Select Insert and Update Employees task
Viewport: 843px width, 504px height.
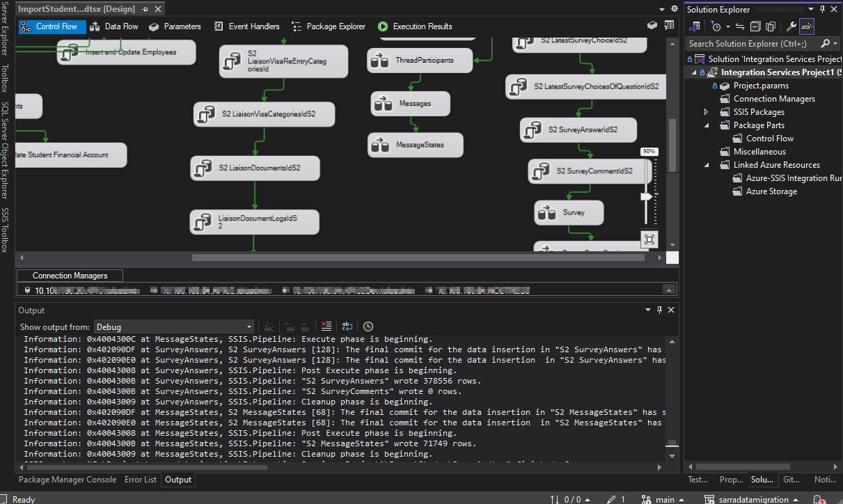coord(126,52)
